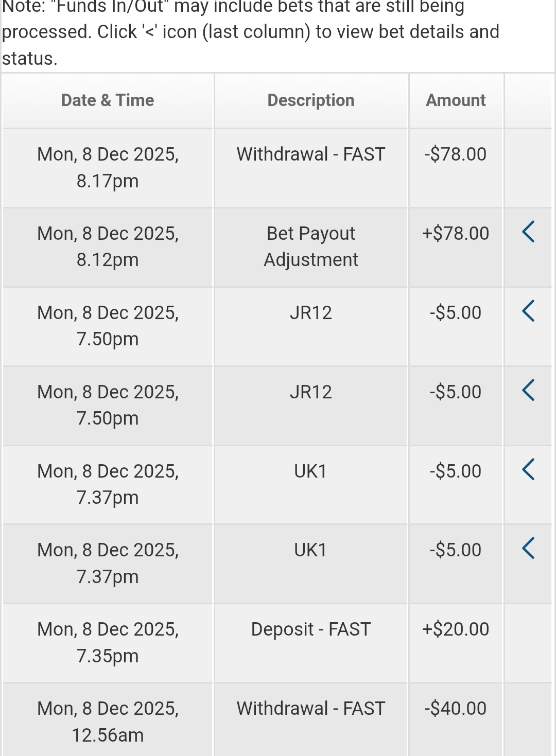Viewport: 556px width, 756px height.
Task: Select the +$20.00 deposit amount
Action: [x=456, y=629]
